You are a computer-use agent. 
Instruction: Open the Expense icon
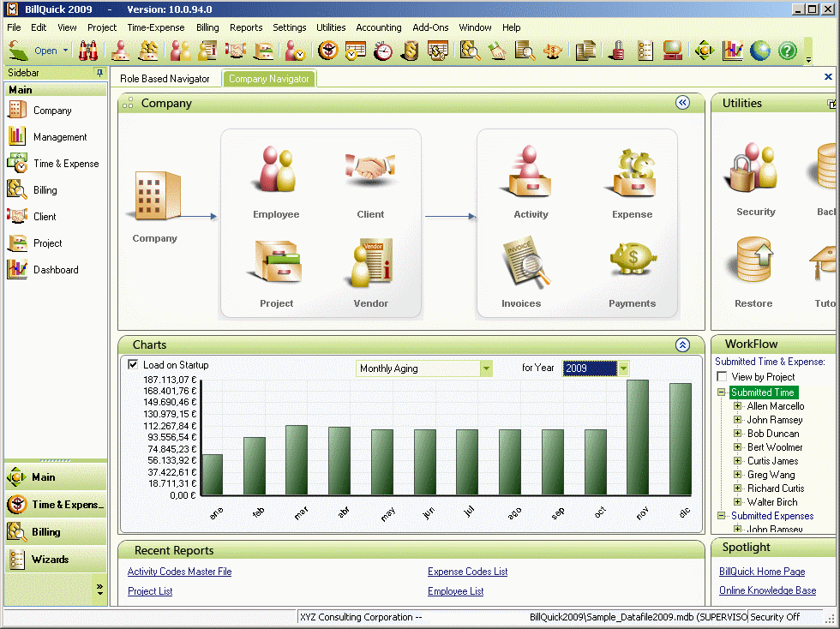click(x=633, y=173)
